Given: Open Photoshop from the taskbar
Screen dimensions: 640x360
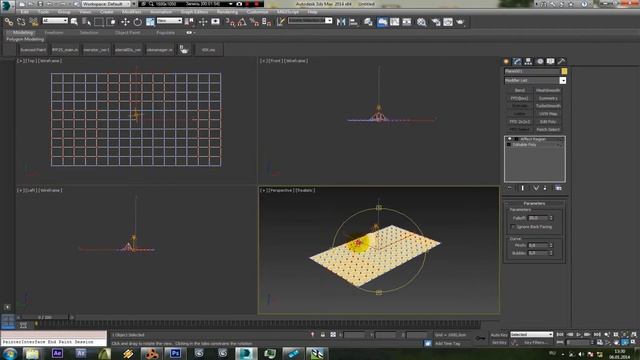Looking at the screenshot, I should pyautogui.click(x=176, y=353).
